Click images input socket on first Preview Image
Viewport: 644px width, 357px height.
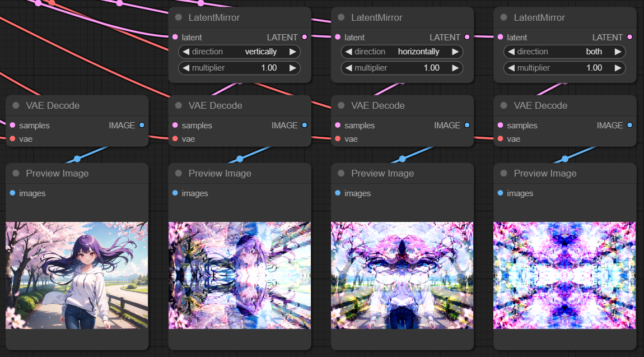tap(12, 193)
